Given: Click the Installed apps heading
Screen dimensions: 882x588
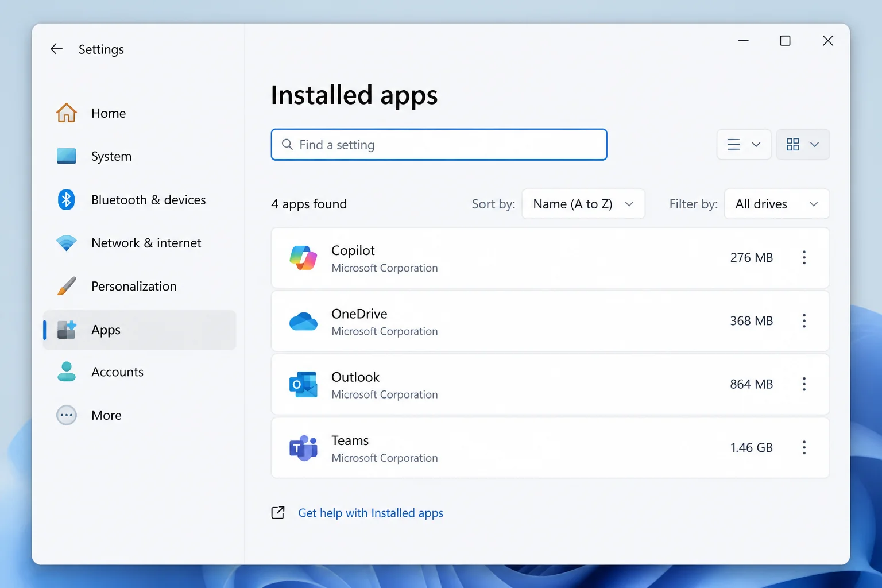Looking at the screenshot, I should pos(354,95).
